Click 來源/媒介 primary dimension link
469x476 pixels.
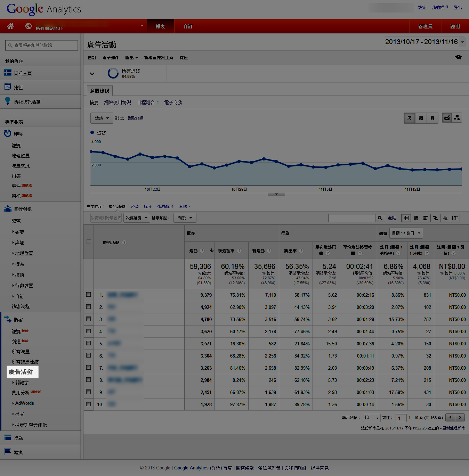point(165,206)
